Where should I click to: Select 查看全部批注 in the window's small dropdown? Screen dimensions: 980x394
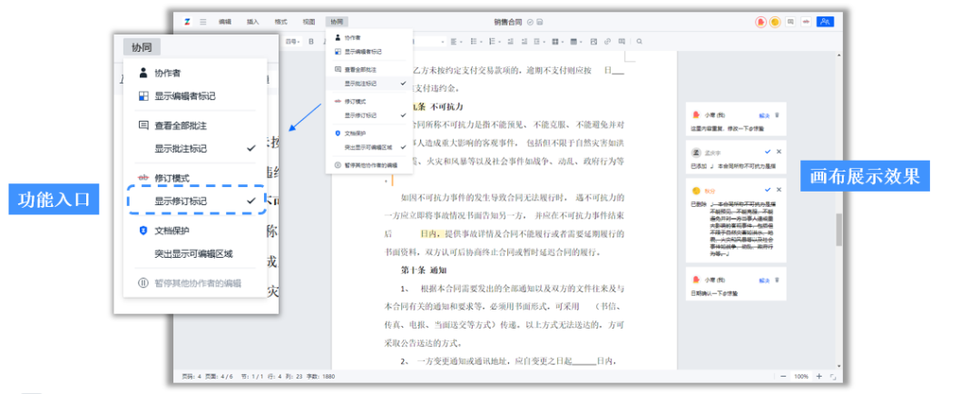[368, 69]
